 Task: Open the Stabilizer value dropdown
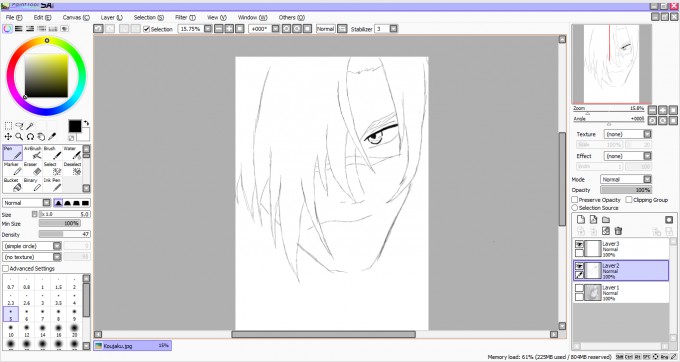pyautogui.click(x=393, y=29)
